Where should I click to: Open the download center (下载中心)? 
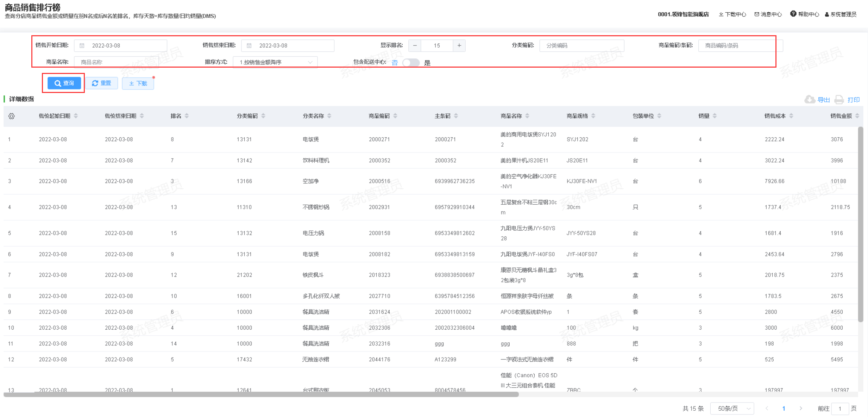(x=732, y=14)
